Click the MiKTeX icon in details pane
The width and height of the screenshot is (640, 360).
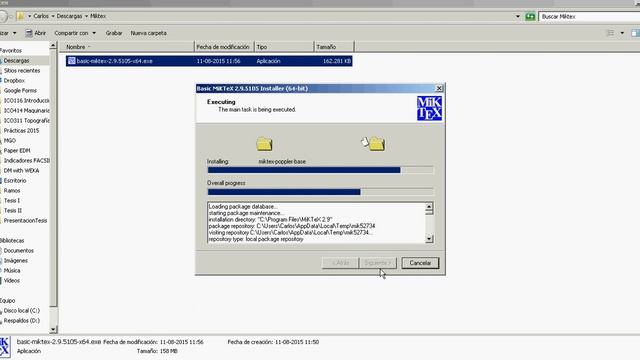coord(4,347)
